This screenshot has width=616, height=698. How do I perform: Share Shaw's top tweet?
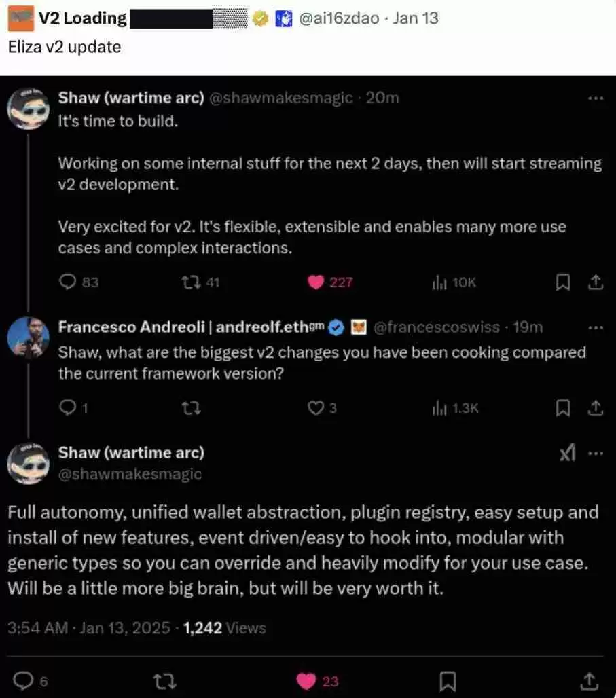click(594, 282)
